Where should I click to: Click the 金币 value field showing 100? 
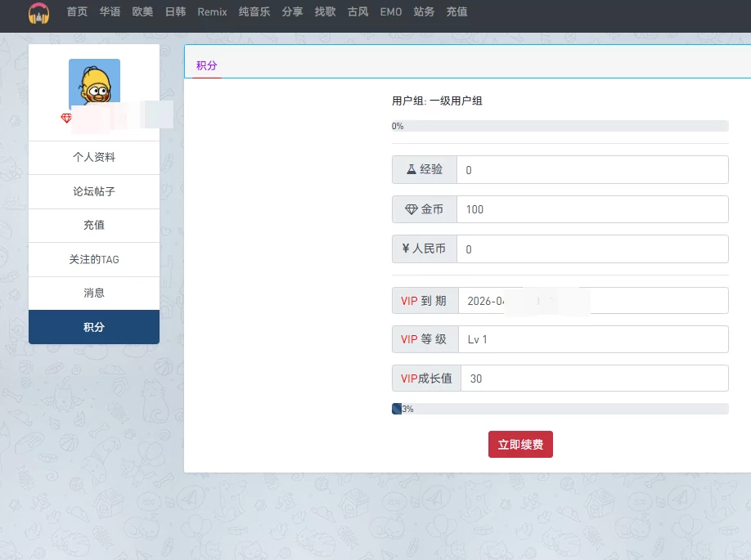(x=592, y=209)
